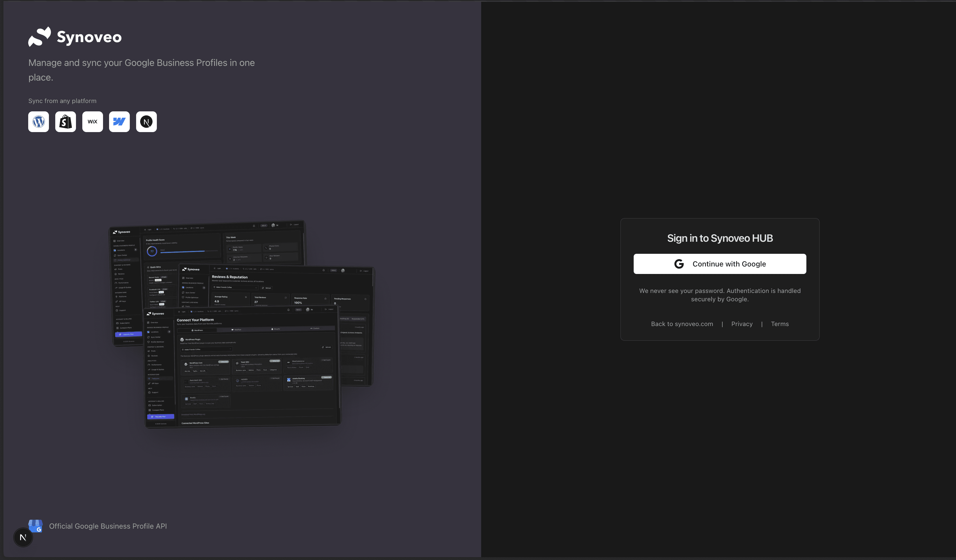Click the Next.js icon in platform row

point(146,122)
